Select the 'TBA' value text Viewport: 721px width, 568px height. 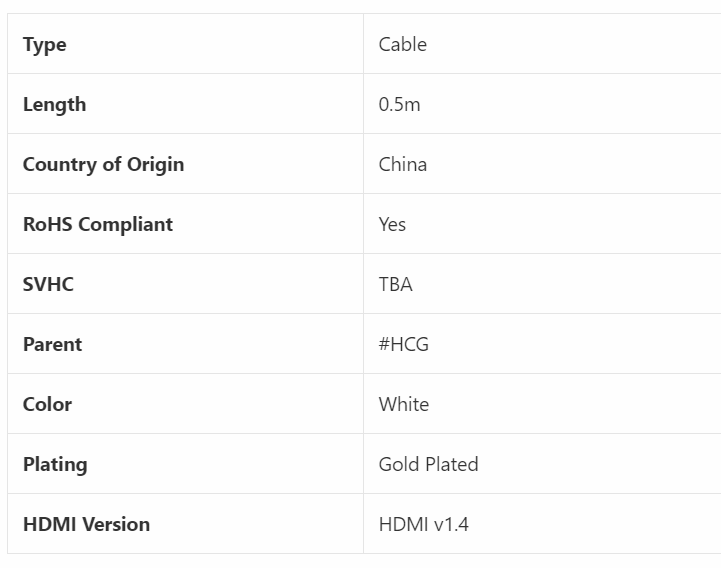(x=396, y=284)
